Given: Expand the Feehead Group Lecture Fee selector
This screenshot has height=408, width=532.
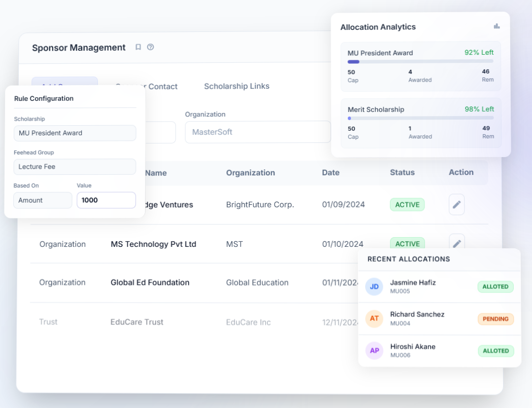Looking at the screenshot, I should (x=75, y=167).
